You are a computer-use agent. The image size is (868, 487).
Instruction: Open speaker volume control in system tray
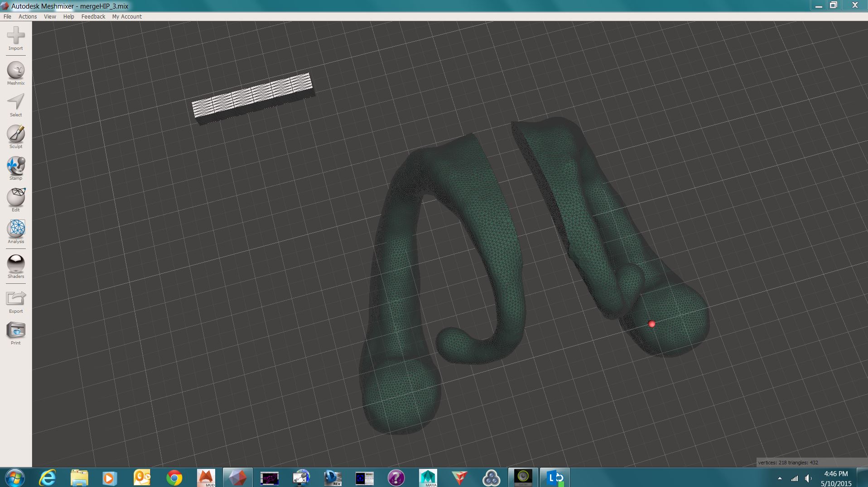point(808,477)
